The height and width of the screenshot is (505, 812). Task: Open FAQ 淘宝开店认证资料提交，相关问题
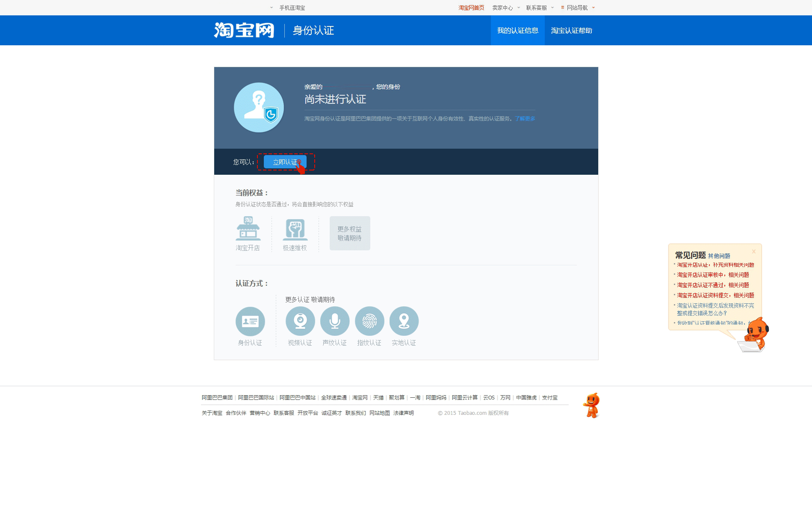pyautogui.click(x=716, y=295)
